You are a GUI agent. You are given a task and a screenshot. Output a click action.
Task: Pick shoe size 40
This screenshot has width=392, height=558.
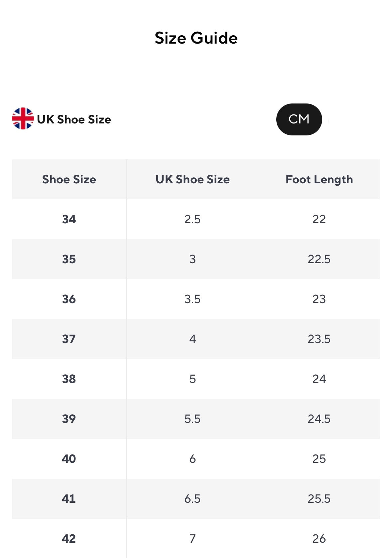coord(69,459)
